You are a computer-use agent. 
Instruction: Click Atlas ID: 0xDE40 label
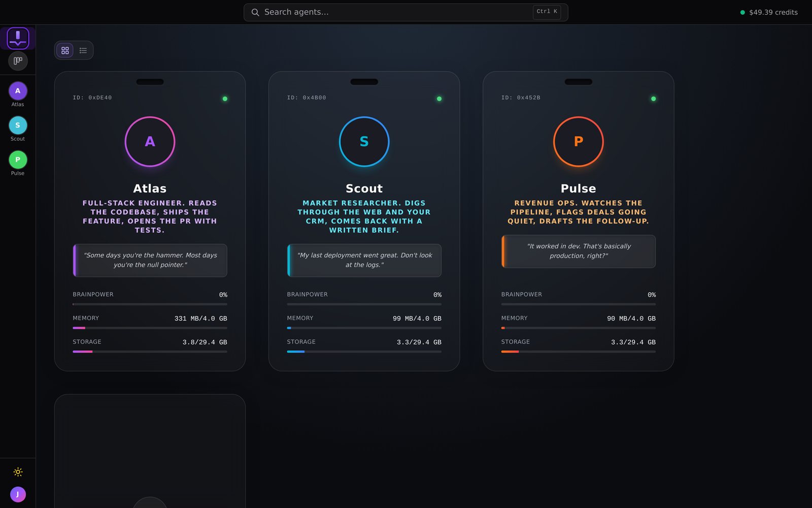point(92,98)
